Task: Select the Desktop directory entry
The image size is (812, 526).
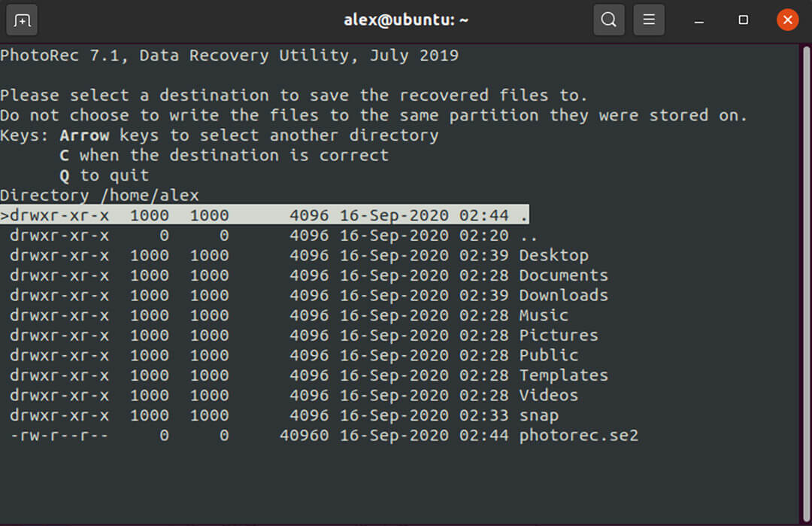Action: click(298, 256)
